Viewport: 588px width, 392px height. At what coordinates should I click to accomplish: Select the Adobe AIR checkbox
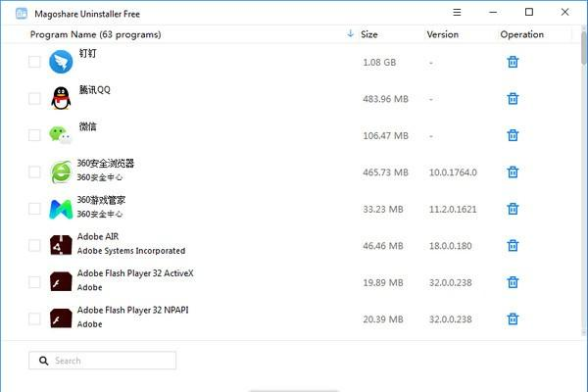click(x=34, y=245)
